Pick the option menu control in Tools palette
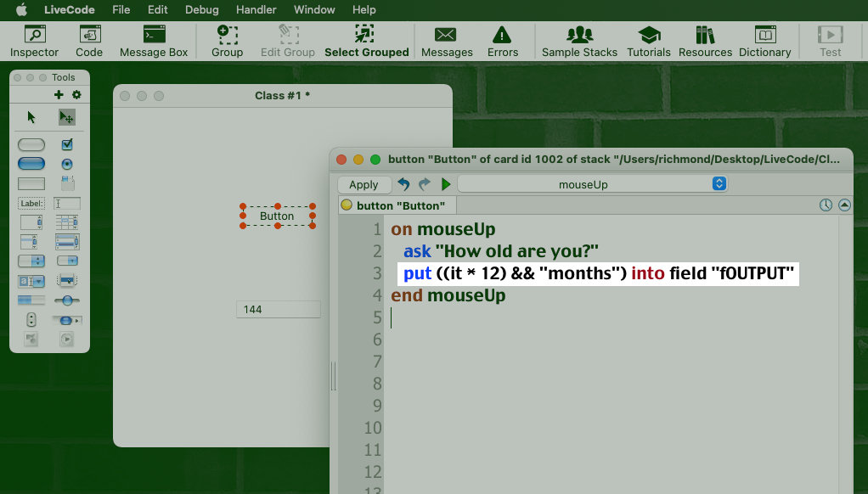This screenshot has width=868, height=494. pyautogui.click(x=31, y=261)
